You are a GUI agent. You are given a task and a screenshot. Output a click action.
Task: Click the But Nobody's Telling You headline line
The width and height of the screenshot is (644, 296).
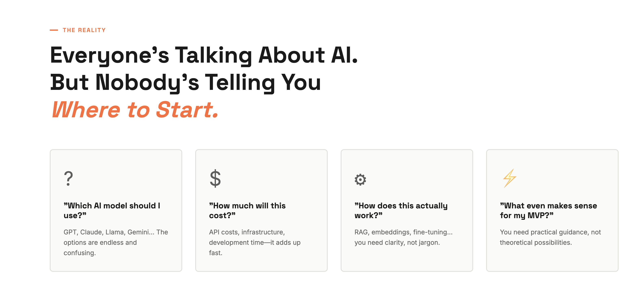point(185,82)
